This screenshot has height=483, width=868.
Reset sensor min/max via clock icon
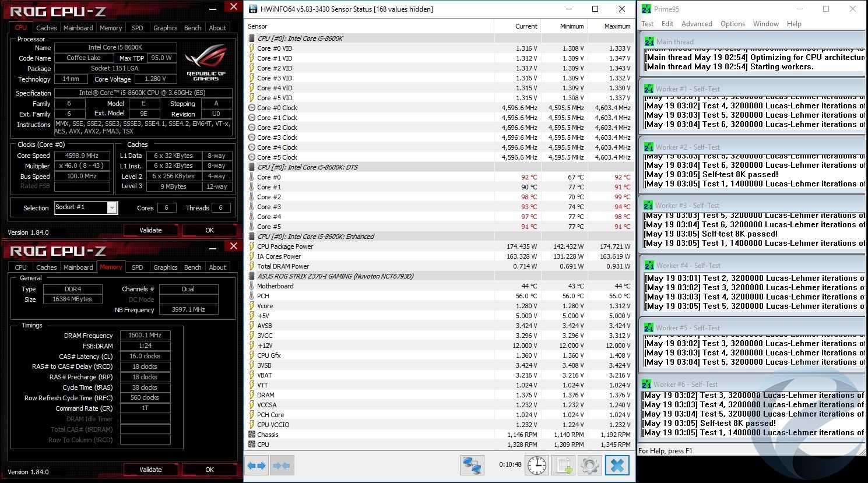[537, 466]
